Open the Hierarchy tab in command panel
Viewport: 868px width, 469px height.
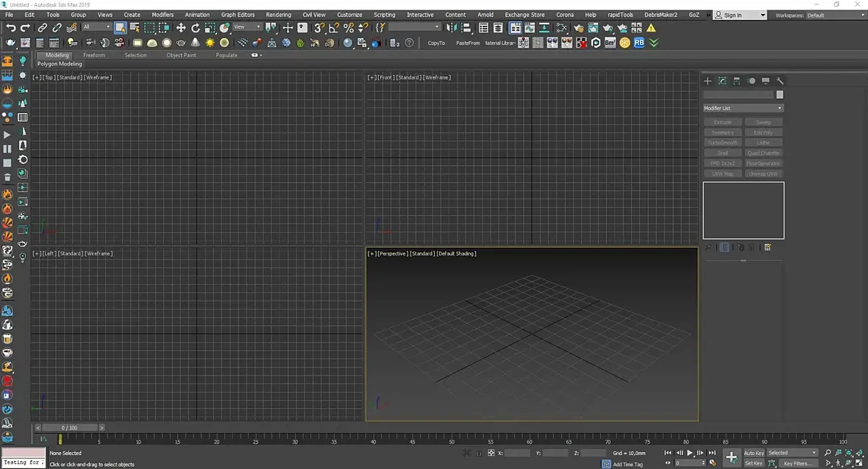pos(736,81)
